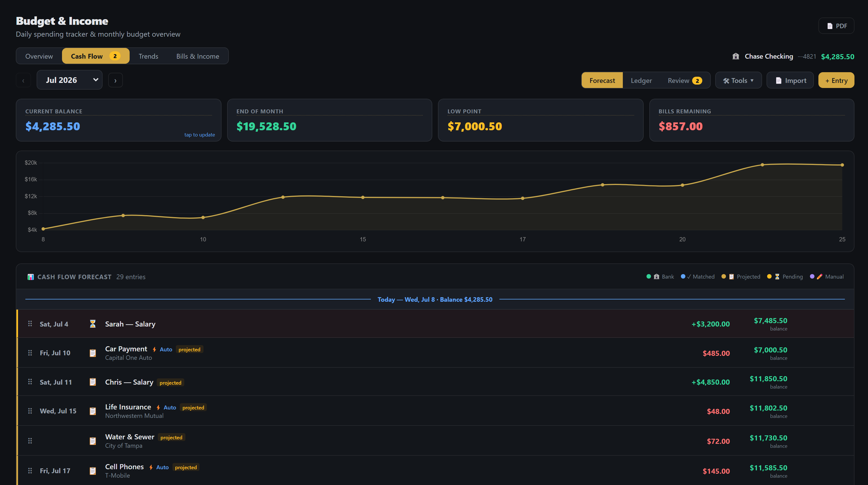
Task: Go to next month arrow
Action: (115, 81)
